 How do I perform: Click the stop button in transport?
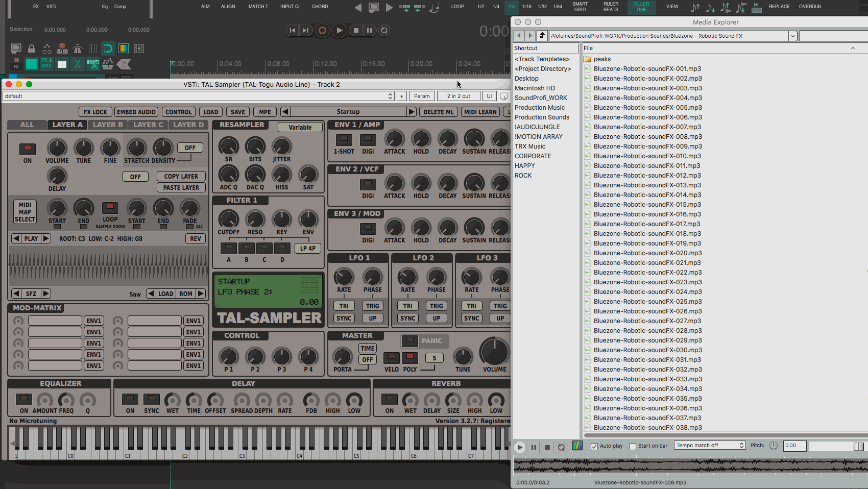356,31
